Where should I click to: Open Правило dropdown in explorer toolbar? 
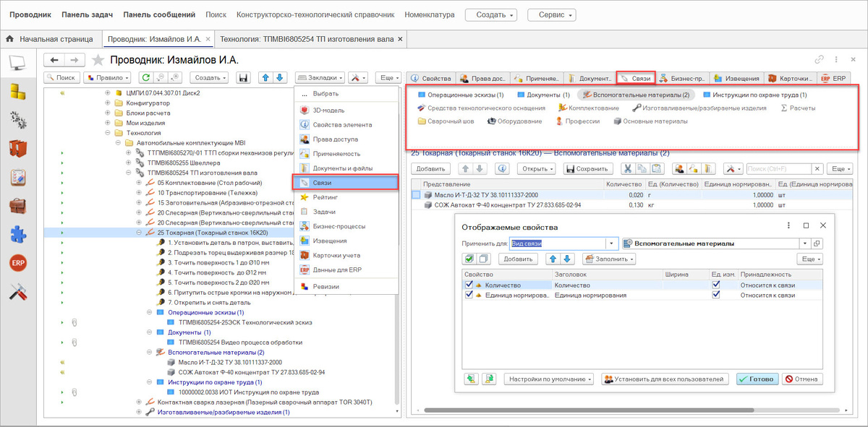point(108,77)
